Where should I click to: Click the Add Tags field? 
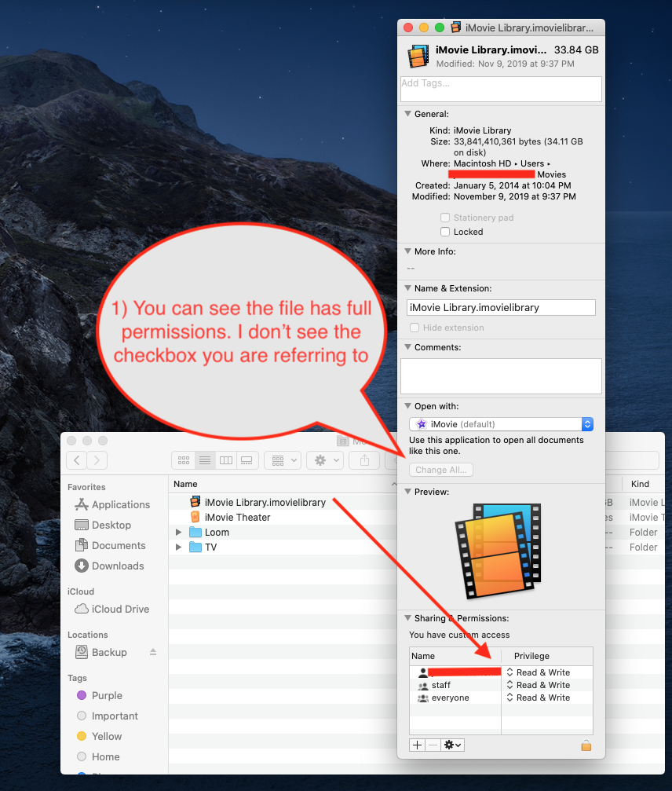pyautogui.click(x=501, y=89)
